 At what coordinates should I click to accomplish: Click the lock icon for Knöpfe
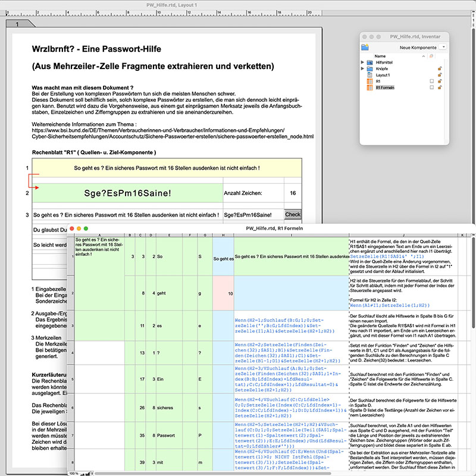click(x=440, y=68)
